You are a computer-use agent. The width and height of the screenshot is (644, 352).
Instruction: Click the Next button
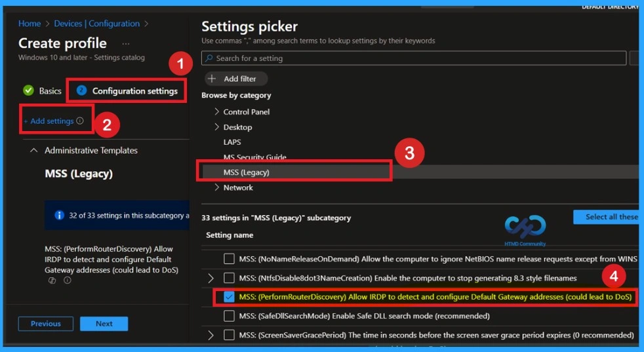click(x=104, y=324)
